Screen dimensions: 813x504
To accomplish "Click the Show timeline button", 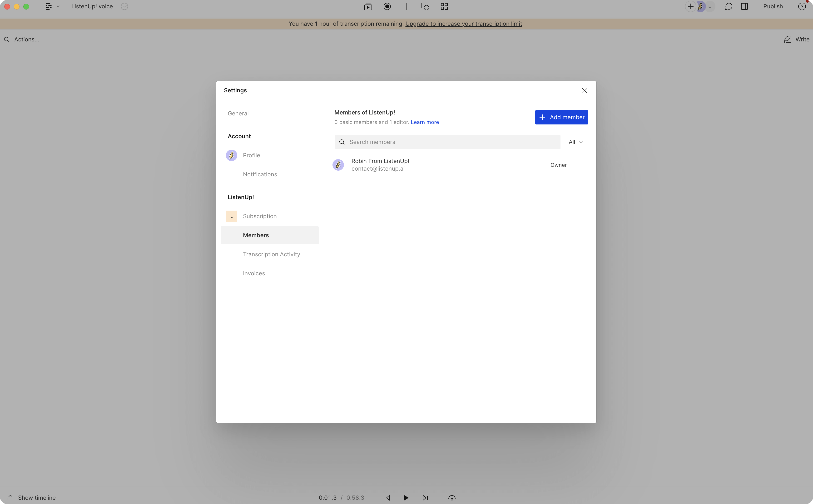I will (32, 498).
